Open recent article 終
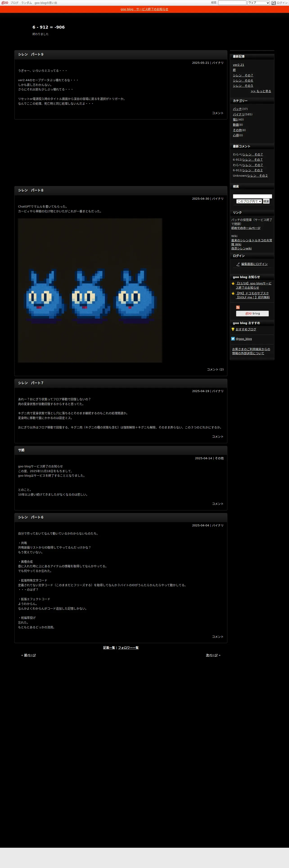Screen dimensions: 289x868 tap(234, 70)
